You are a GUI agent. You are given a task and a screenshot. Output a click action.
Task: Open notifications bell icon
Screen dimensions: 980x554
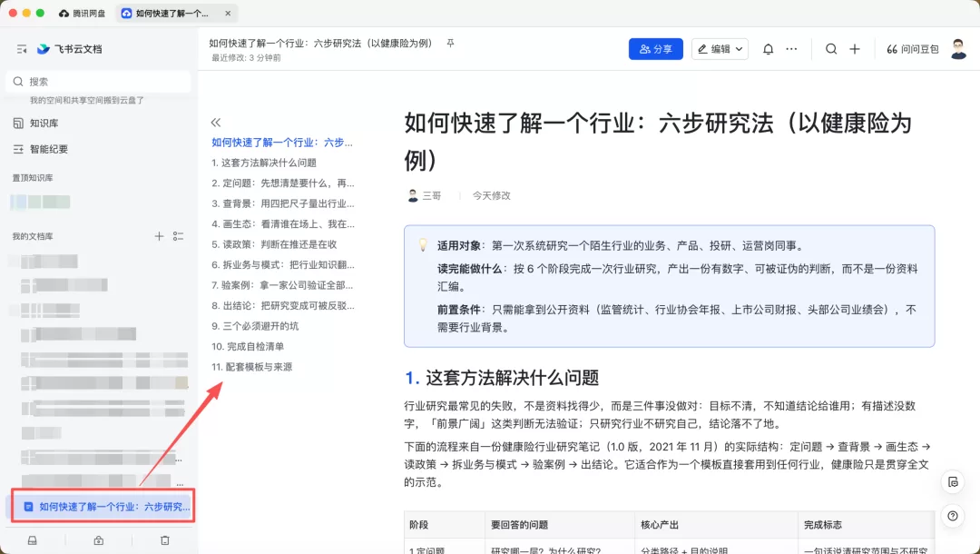[769, 49]
